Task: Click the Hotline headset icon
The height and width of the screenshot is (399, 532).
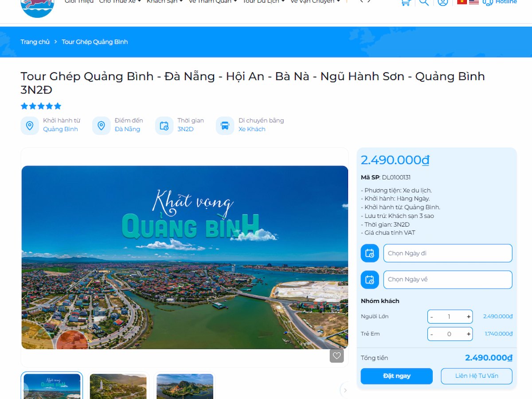Action: 487,3
